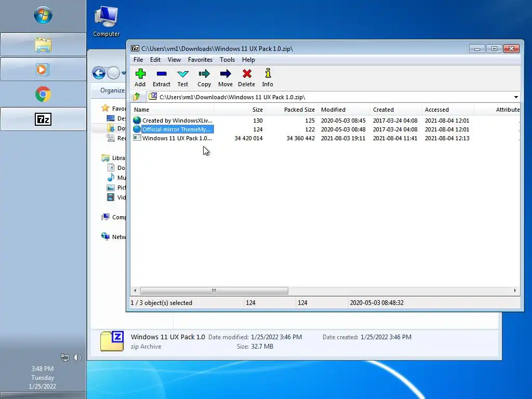Viewport: 532px width, 399px height.
Task: Go up one folder level icon
Action: (137, 97)
